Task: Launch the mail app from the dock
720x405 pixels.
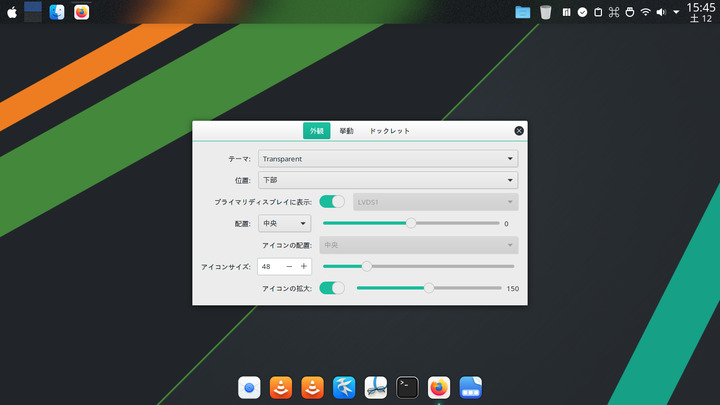Action: tap(249, 388)
